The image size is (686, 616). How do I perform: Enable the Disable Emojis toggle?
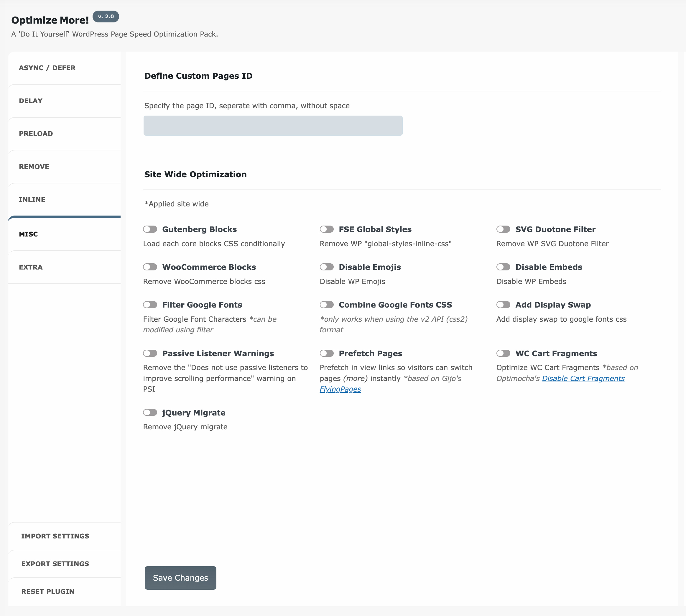pyautogui.click(x=327, y=267)
